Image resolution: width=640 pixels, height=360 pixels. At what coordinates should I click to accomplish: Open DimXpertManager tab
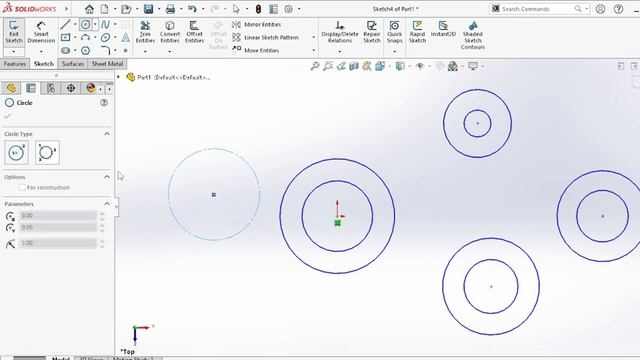click(71, 88)
